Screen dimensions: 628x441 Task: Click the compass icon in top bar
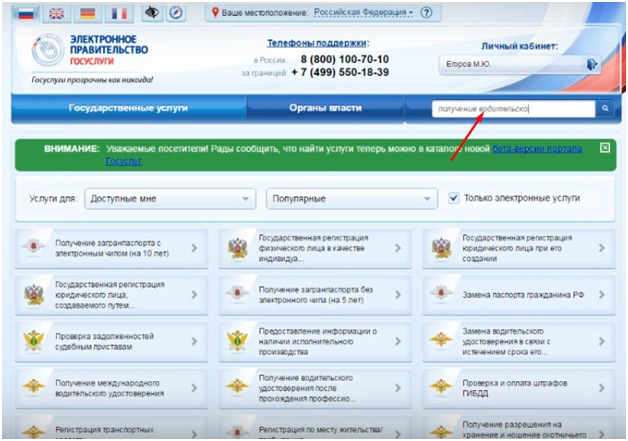pos(177,13)
